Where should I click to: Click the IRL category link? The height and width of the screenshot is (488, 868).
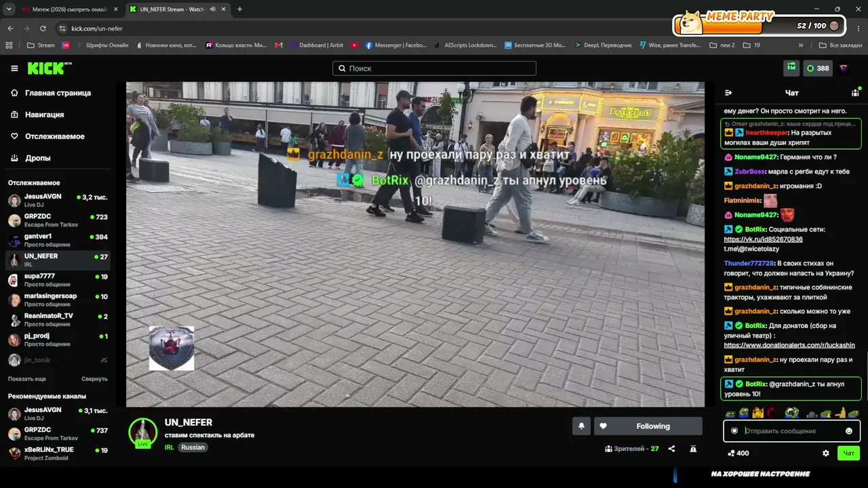click(x=170, y=447)
